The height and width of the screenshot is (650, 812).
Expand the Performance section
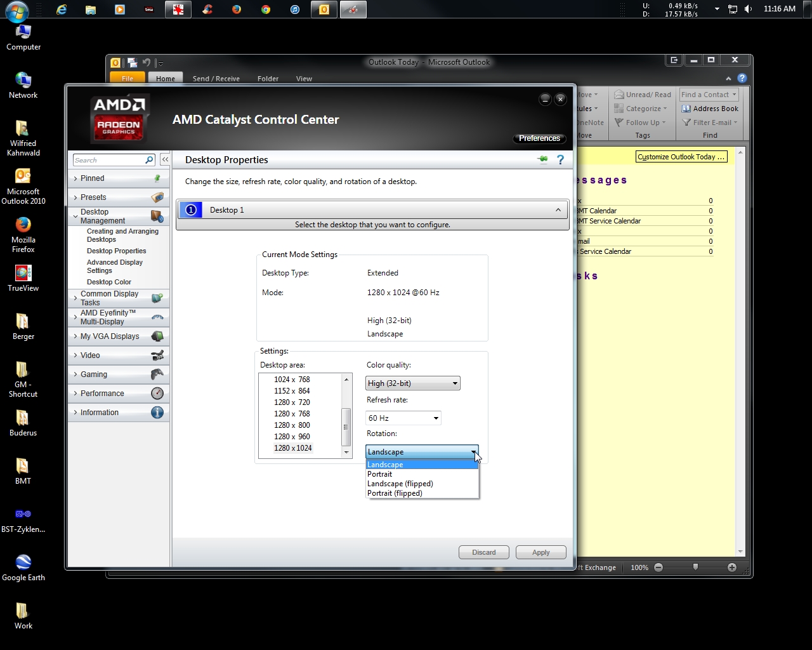[x=119, y=394]
